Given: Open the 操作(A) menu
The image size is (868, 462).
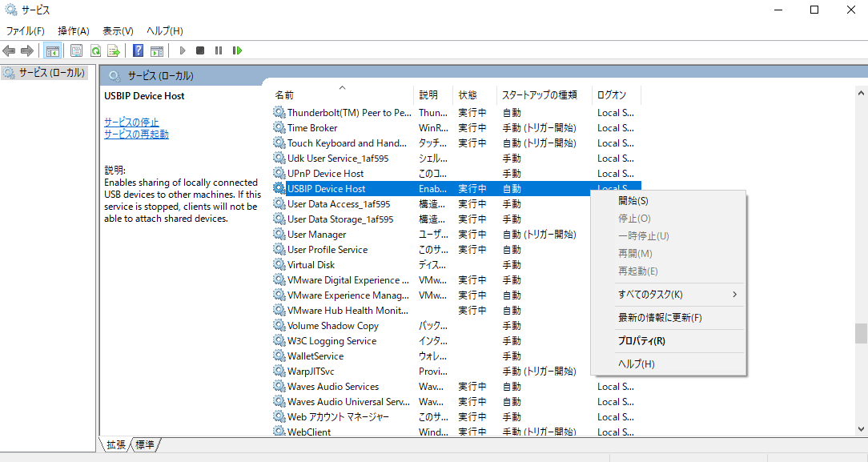Looking at the screenshot, I should click(74, 31).
